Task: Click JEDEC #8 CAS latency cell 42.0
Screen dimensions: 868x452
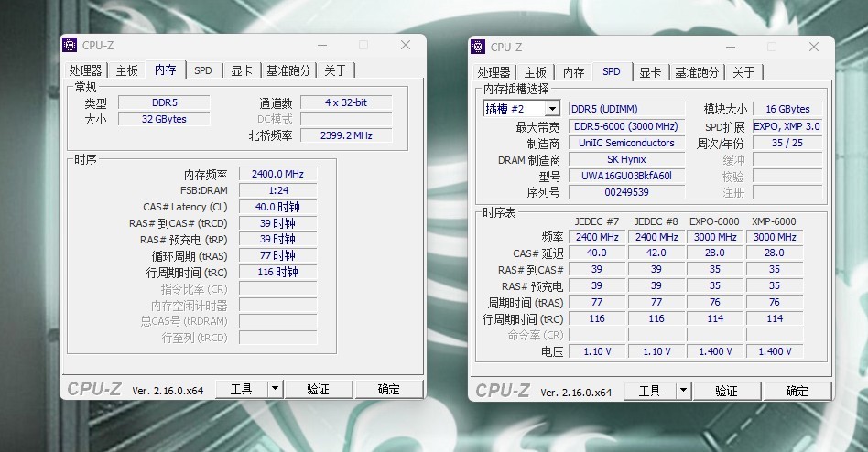Action: (656, 253)
